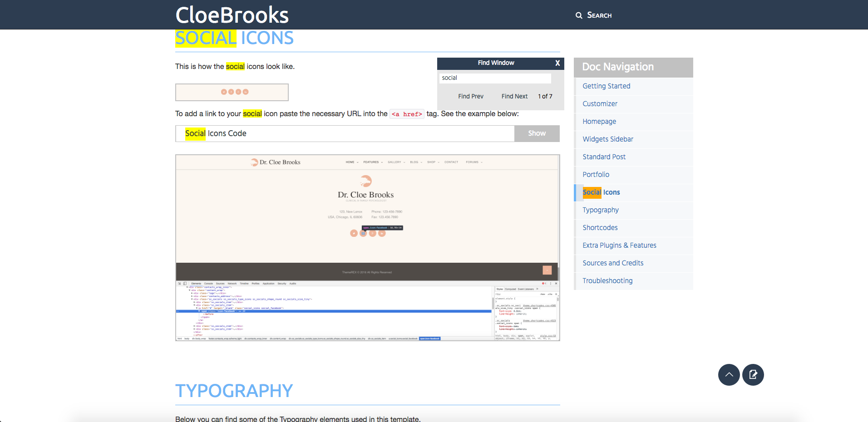Click the large Dr. Cloe Brooks screenshot
Screen dimensions: 868x422
[367, 248]
